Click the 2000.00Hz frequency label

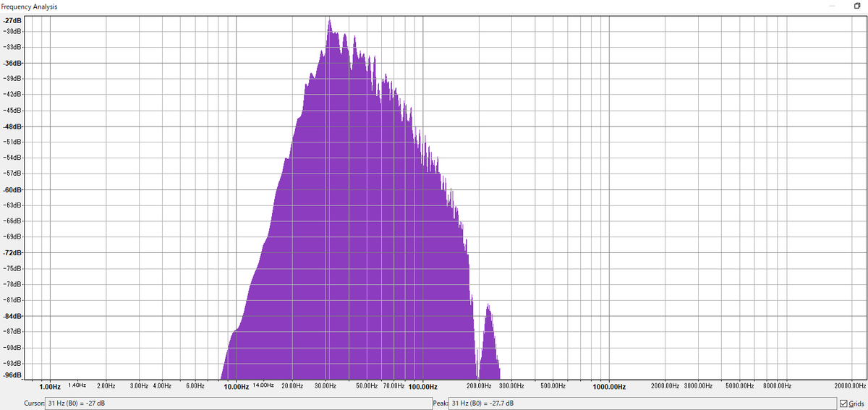665,387
